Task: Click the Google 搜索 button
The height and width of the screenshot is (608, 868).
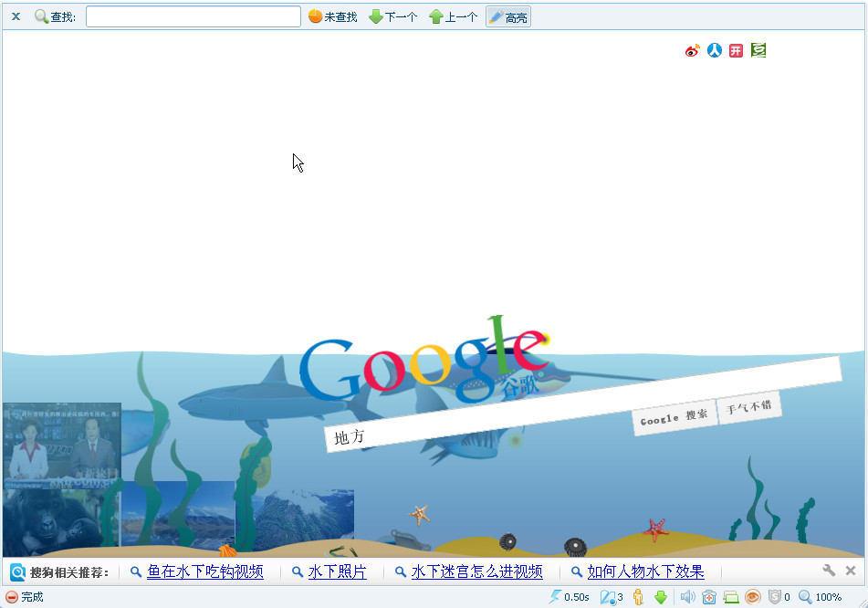Action: coord(675,417)
